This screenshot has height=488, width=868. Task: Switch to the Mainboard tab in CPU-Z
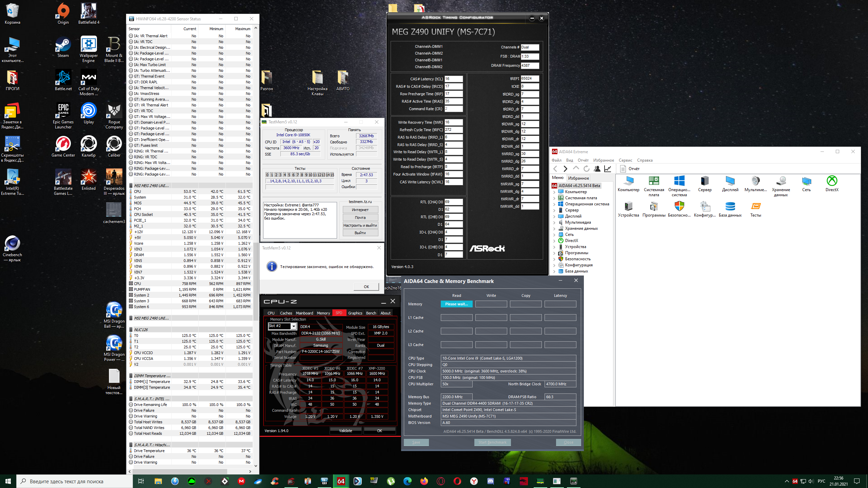pyautogui.click(x=304, y=313)
